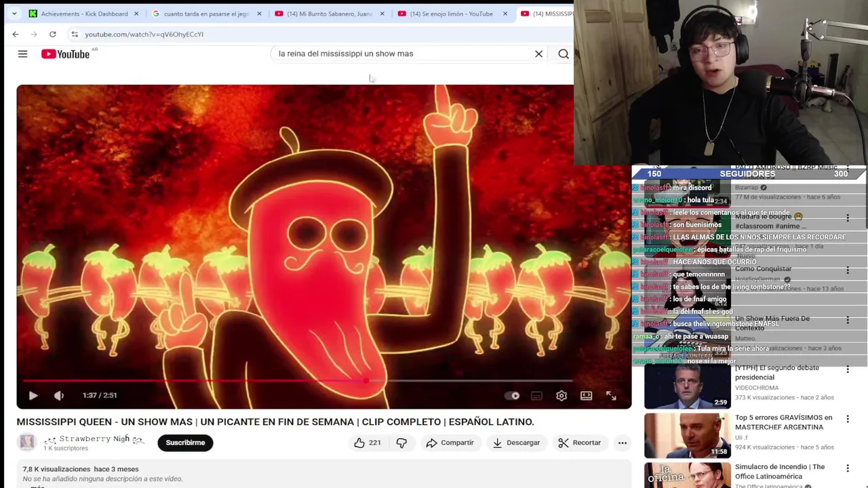
Task: Click the MISSISSIPPI QUEEN video title
Action: point(275,422)
